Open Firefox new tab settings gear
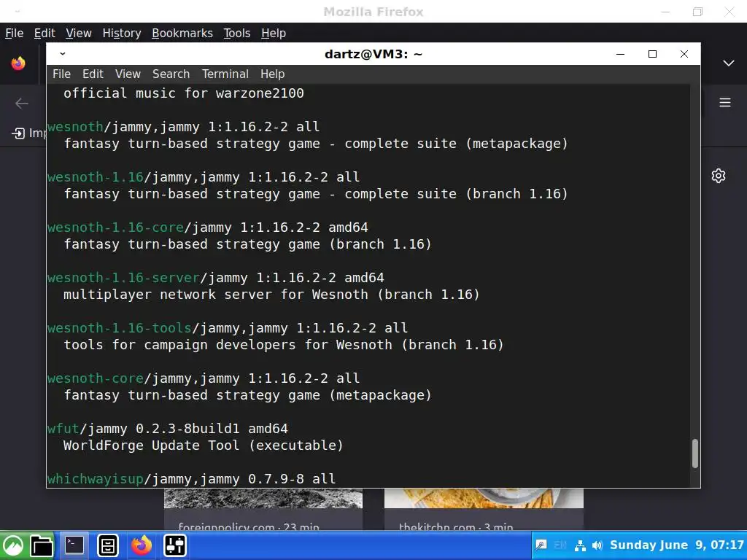 pos(719,176)
